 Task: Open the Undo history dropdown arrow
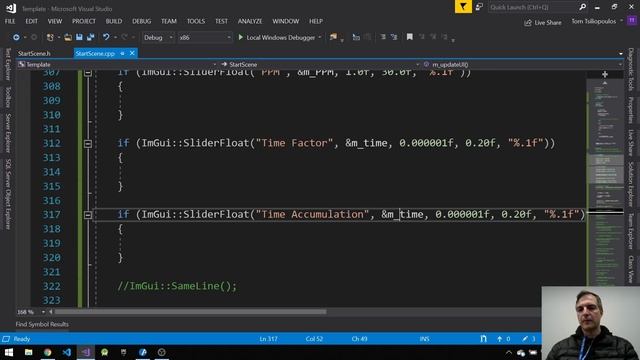click(x=116, y=38)
